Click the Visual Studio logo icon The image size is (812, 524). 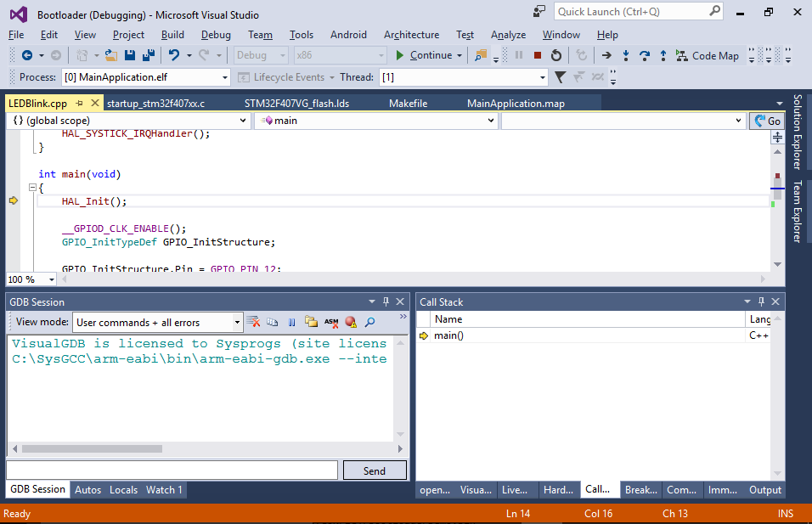coord(19,14)
